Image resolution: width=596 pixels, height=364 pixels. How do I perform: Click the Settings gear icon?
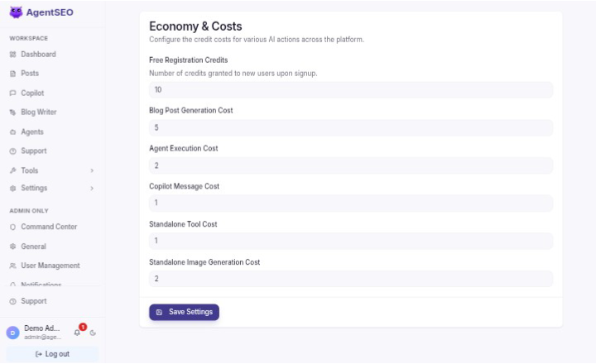(x=13, y=189)
